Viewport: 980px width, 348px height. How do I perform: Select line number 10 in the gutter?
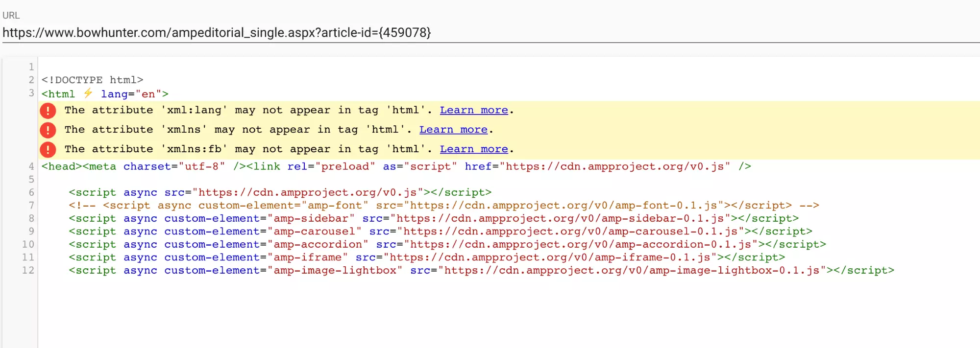(x=28, y=244)
